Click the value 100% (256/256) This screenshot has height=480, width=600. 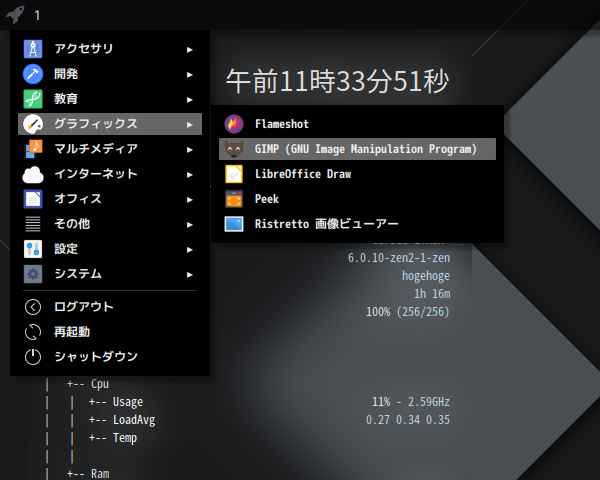pyautogui.click(x=408, y=312)
